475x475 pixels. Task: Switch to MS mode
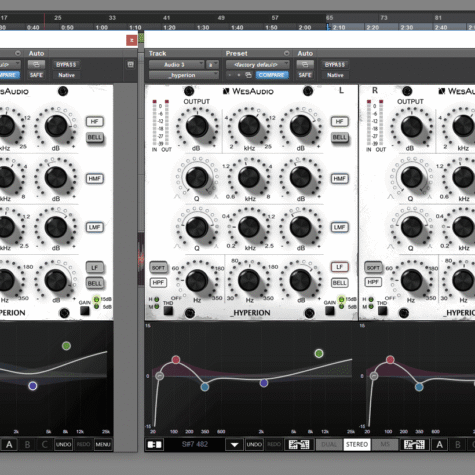[385, 445]
